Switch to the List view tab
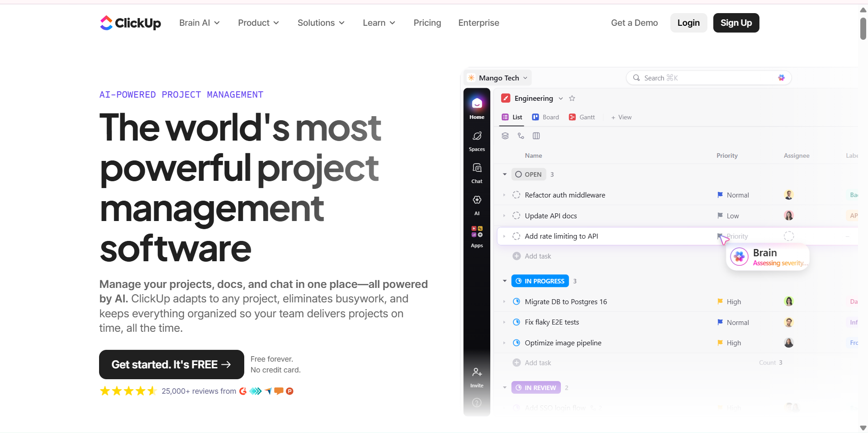The width and height of the screenshot is (868, 433). coord(512,118)
